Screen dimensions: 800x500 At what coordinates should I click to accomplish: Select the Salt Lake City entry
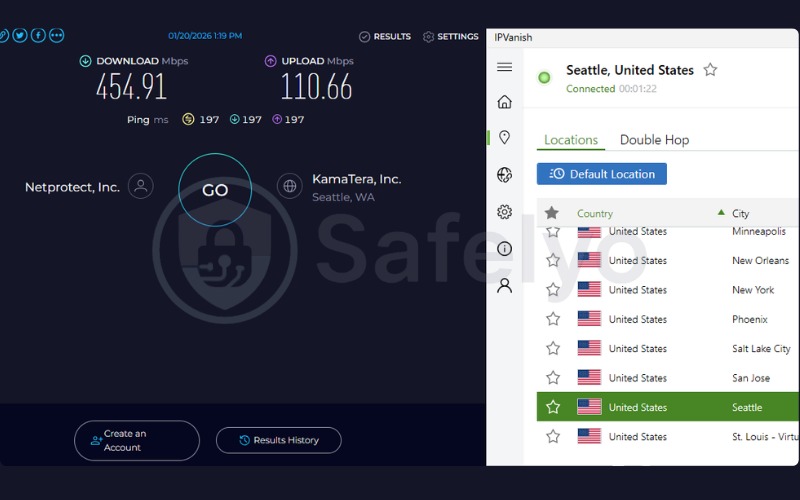point(761,348)
